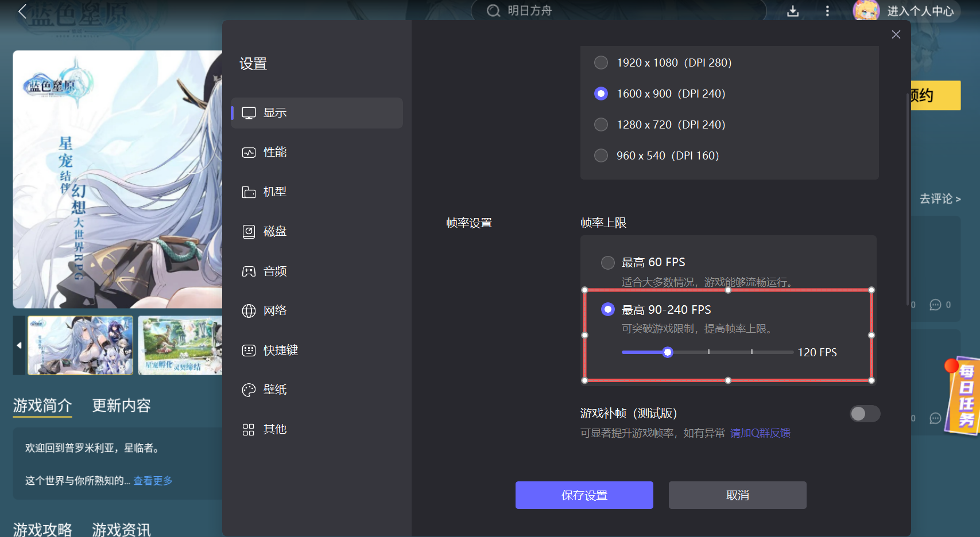The image size is (980, 537).
Task: Click the keyboard icon beside 快捷键
Action: (x=249, y=351)
